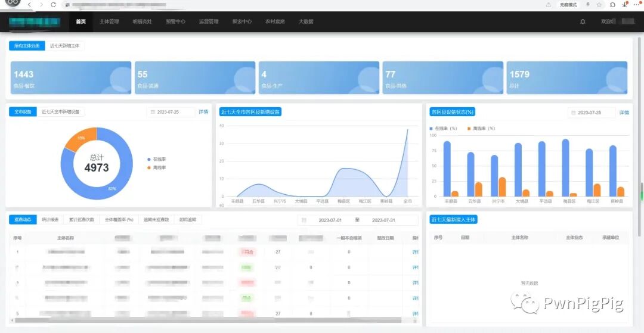Open 报表中心 navigation item
The height and width of the screenshot is (333, 644).
tap(242, 21)
